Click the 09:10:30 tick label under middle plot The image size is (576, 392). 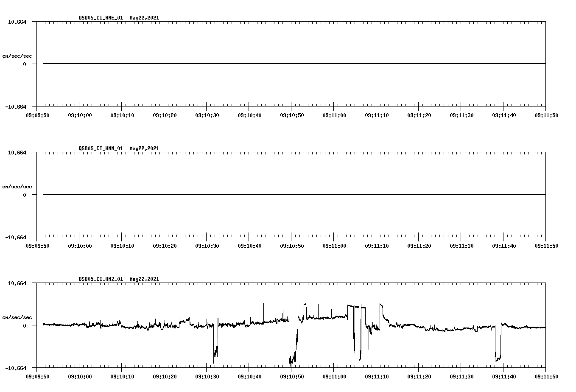point(207,245)
